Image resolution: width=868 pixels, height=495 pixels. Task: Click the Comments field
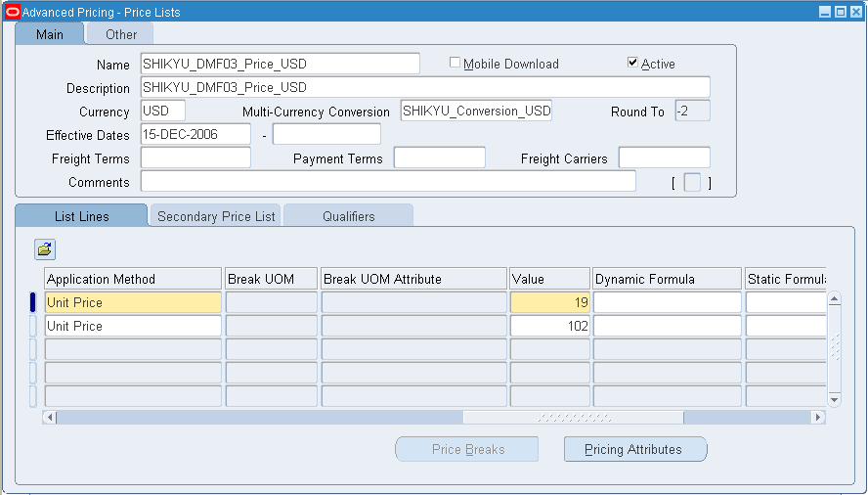388,181
